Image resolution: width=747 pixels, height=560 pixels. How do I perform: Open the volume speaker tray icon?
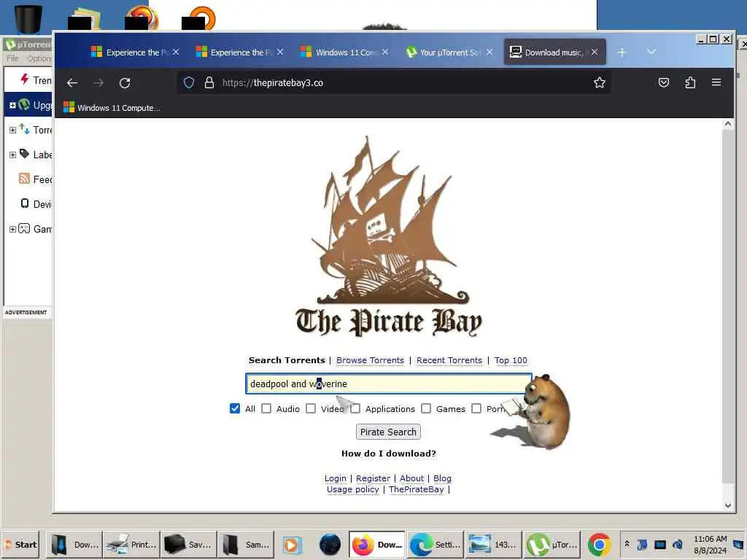(678, 544)
